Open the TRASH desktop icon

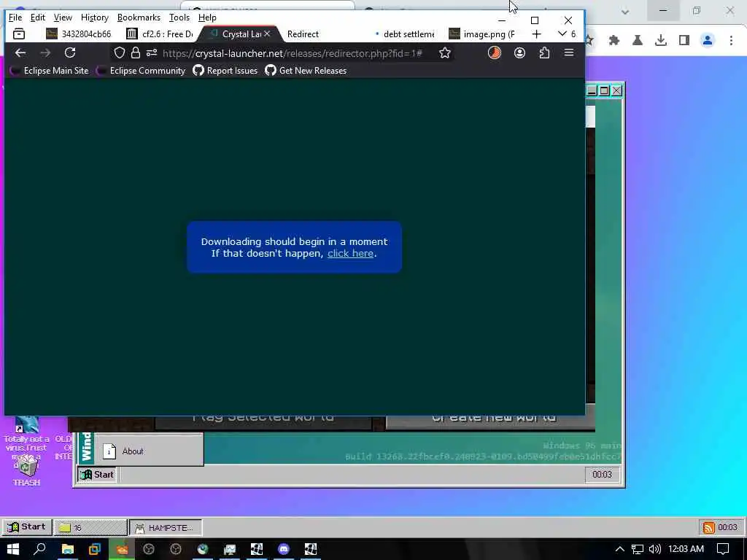27,469
